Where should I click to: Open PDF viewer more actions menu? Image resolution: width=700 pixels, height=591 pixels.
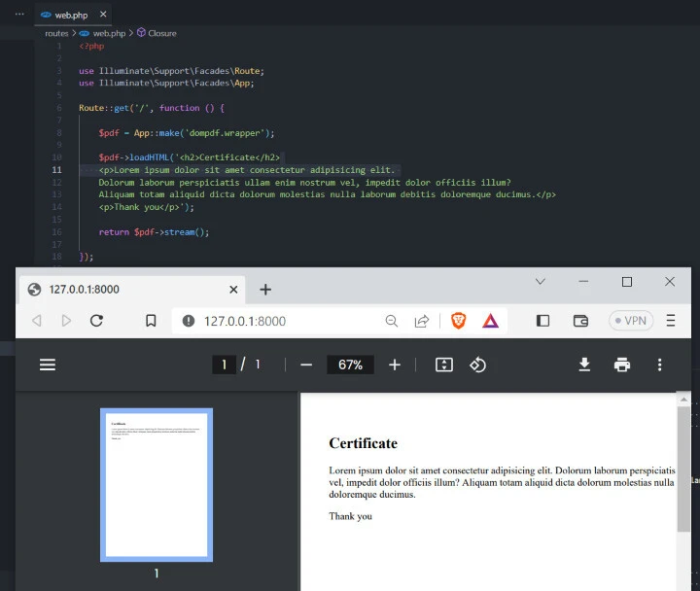tap(659, 365)
